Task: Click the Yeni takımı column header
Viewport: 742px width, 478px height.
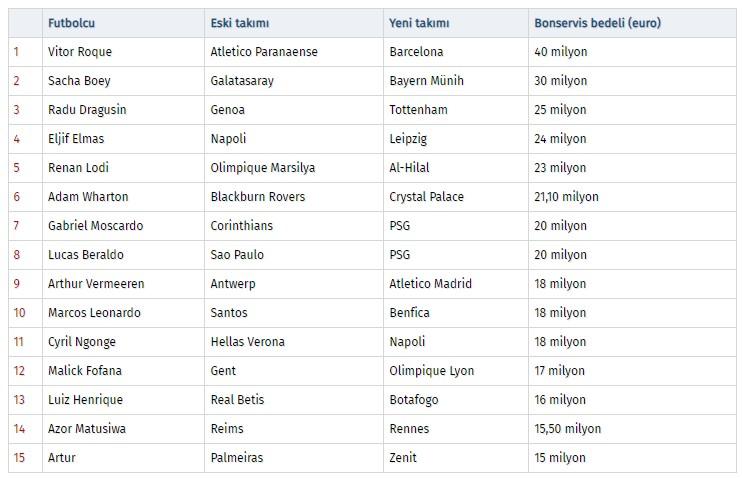Action: pyautogui.click(x=419, y=23)
